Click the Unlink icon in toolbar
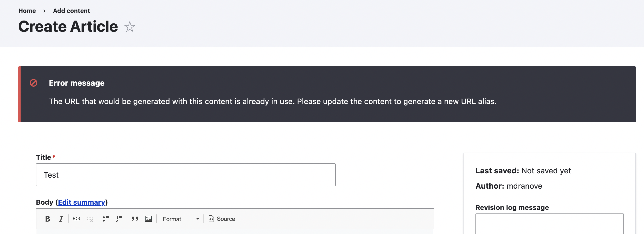644x234 pixels. [90, 219]
